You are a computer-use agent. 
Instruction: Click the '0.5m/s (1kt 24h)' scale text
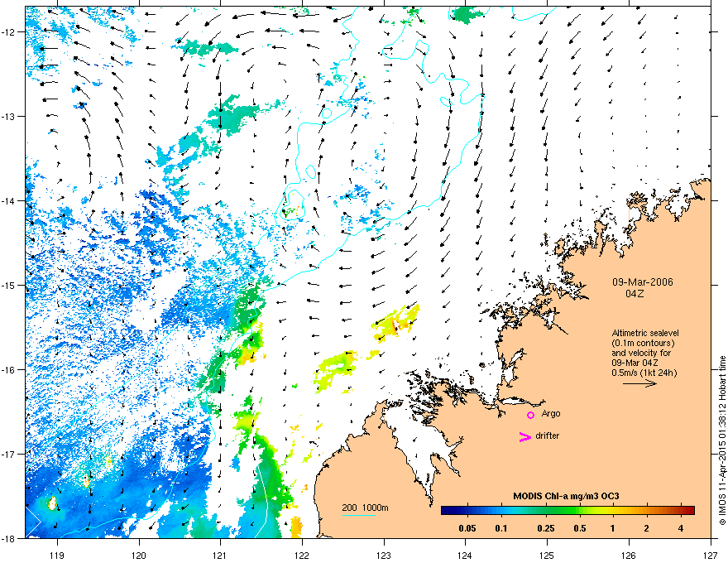pyautogui.click(x=644, y=373)
